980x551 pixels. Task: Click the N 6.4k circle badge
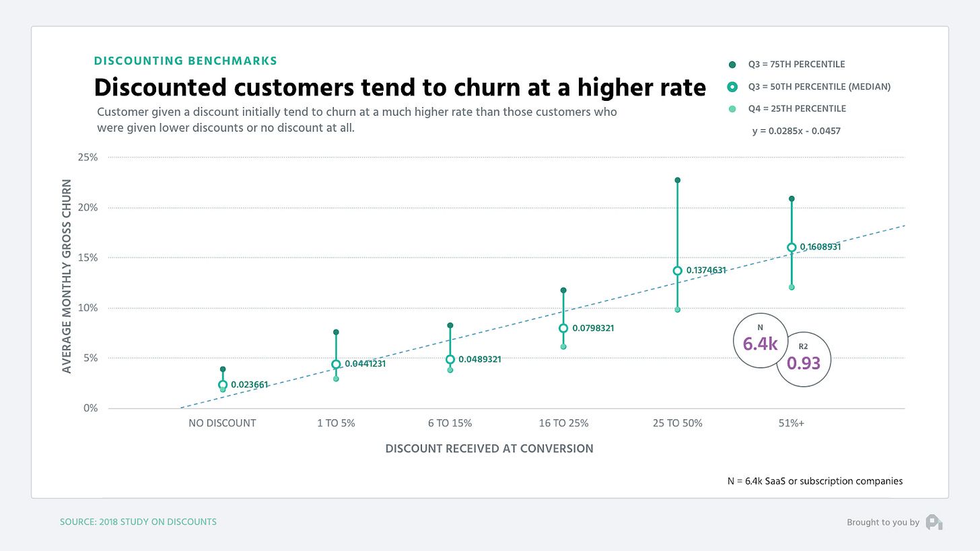760,341
